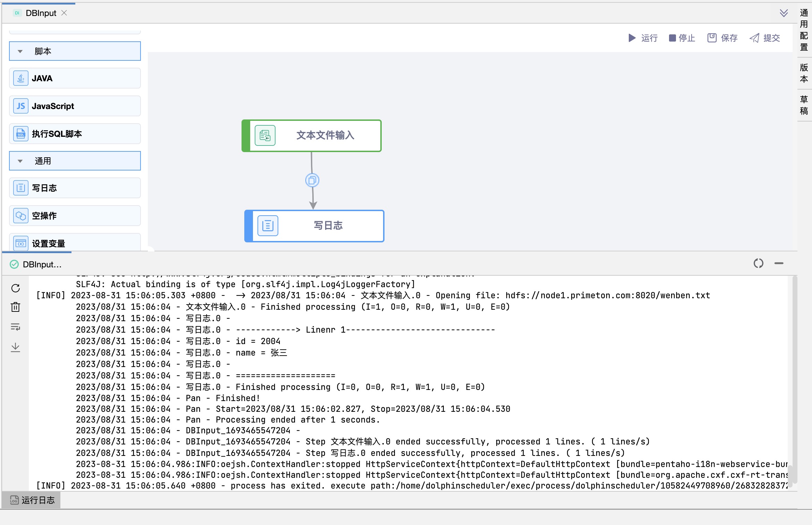The height and width of the screenshot is (525, 812).
Task: Open the 通用配置 side tab
Action: [804, 30]
